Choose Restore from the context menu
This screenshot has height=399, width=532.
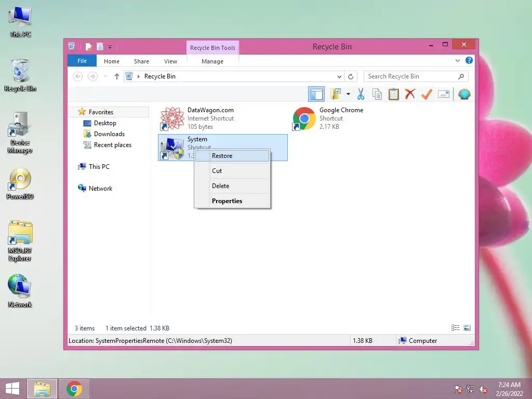[x=233, y=156]
